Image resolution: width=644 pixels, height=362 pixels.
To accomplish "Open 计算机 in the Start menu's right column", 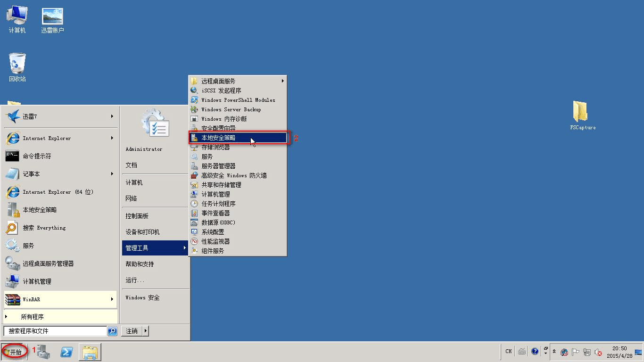I will (156, 182).
